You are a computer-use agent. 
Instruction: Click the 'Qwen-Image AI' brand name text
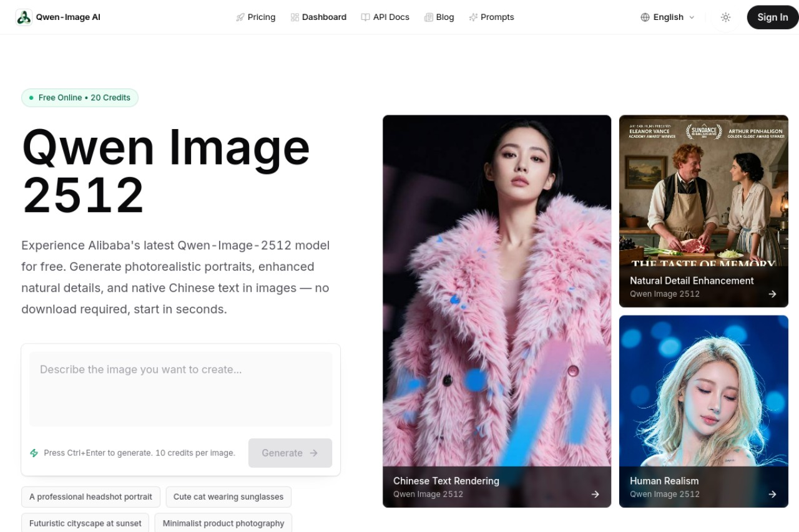pos(68,17)
